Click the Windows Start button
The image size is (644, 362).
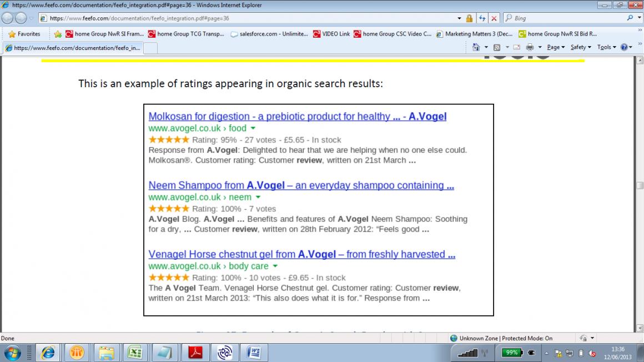12,353
